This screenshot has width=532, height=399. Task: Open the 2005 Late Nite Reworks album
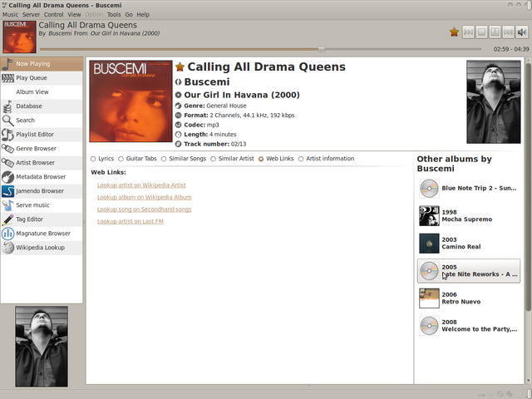click(469, 271)
